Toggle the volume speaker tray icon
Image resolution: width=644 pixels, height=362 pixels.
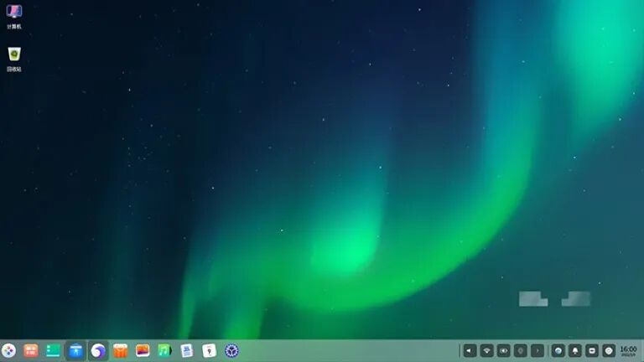click(x=470, y=350)
